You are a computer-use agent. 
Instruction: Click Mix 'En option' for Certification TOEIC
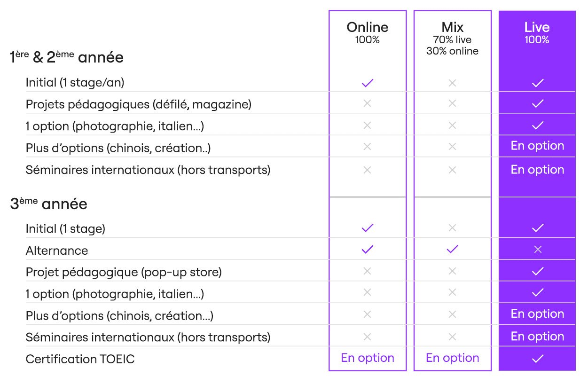452,358
